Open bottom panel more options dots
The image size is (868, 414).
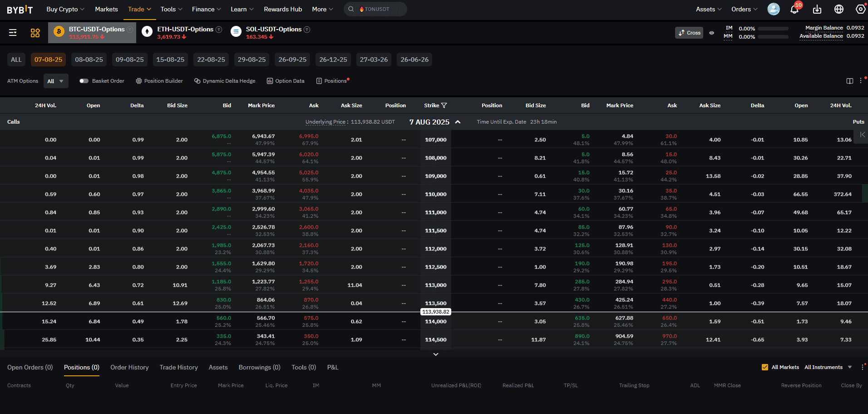click(x=863, y=367)
